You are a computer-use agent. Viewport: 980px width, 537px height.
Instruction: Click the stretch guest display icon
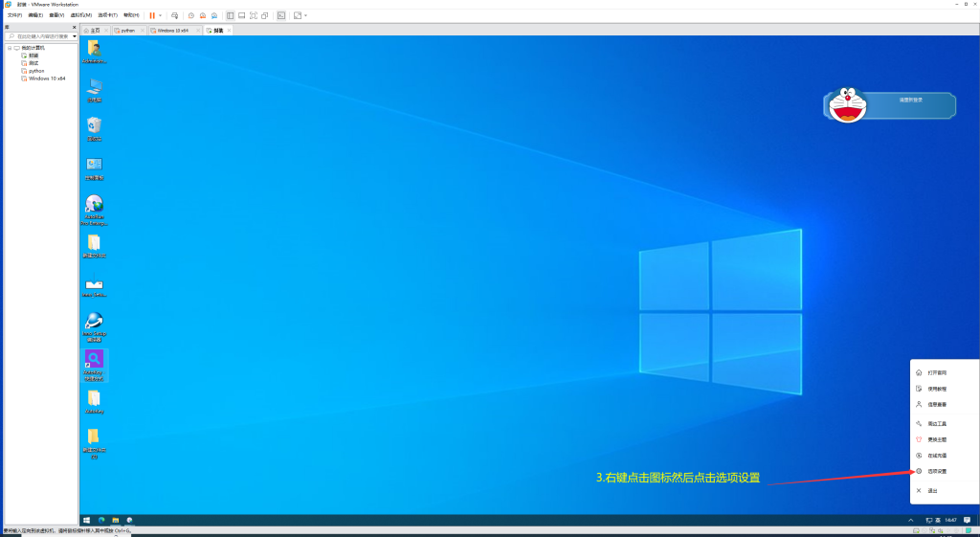[298, 15]
